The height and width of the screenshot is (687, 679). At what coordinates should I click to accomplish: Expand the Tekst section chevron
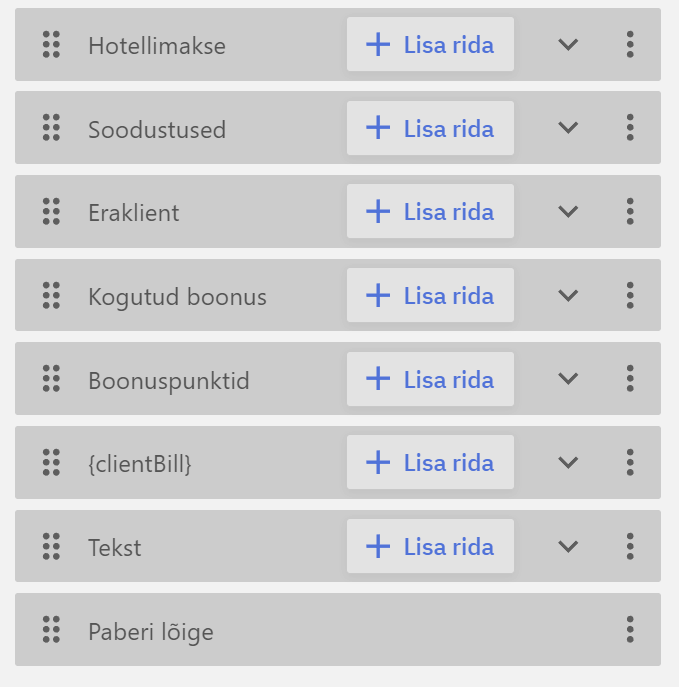point(568,546)
